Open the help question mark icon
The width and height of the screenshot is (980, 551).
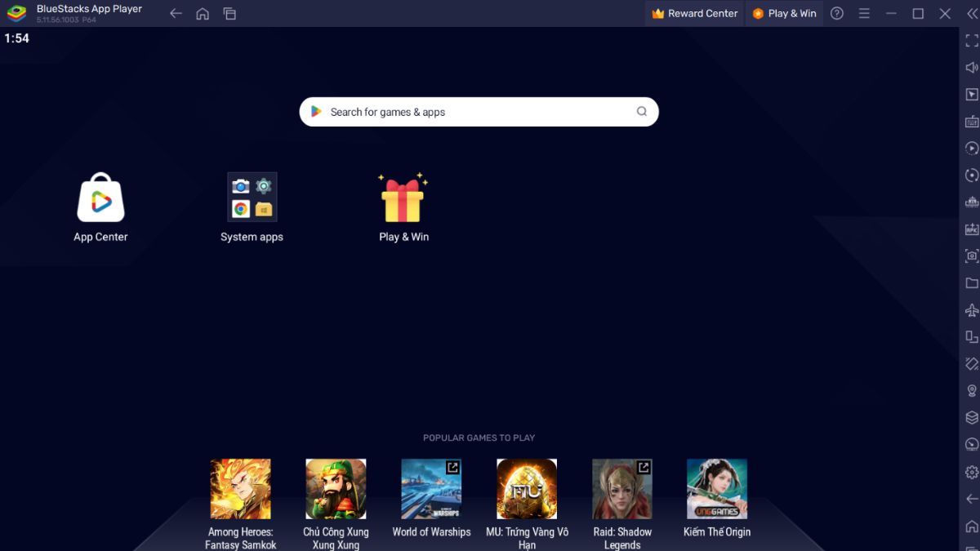(837, 13)
